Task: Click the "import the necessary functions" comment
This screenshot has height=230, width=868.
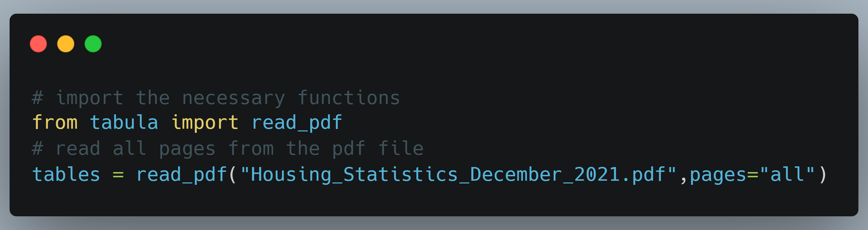Action: 216,98
